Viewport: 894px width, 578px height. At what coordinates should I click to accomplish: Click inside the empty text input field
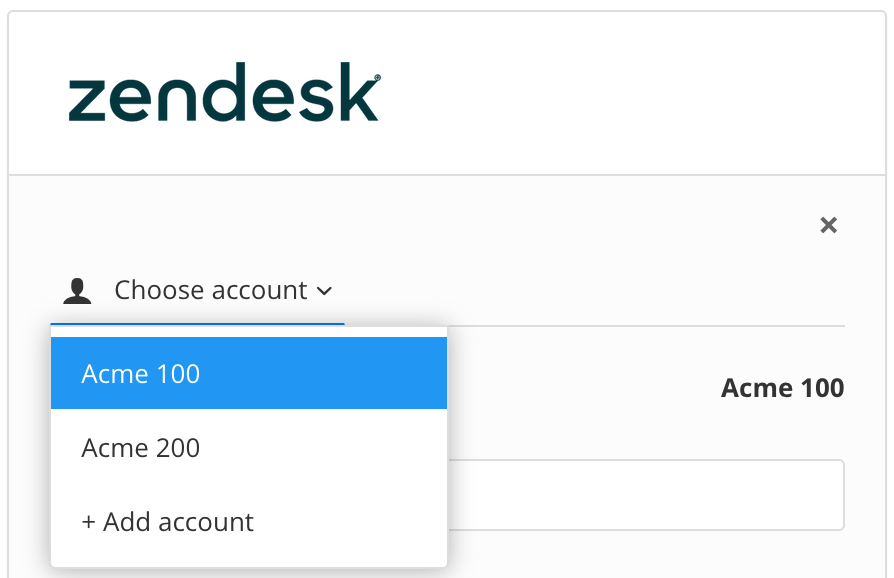pyautogui.click(x=650, y=495)
